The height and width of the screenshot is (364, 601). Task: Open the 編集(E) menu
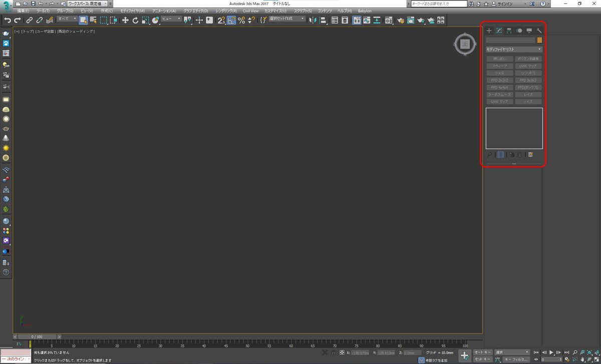coord(23,11)
